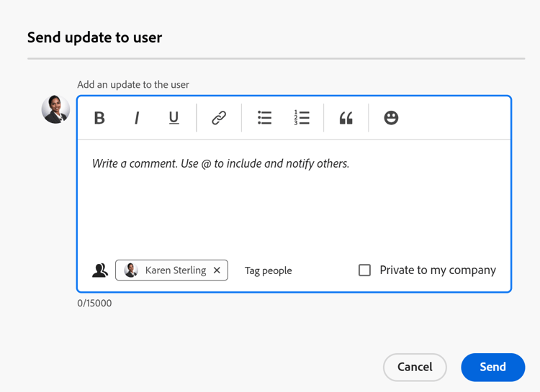Click the Tag people field
540x392 pixels.
click(269, 270)
